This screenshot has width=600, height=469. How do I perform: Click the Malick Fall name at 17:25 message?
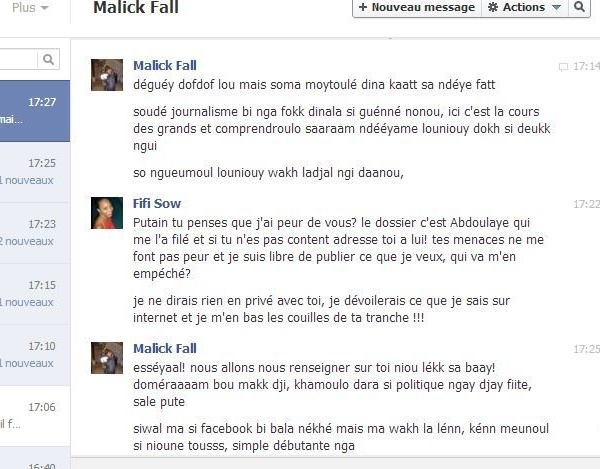[165, 348]
